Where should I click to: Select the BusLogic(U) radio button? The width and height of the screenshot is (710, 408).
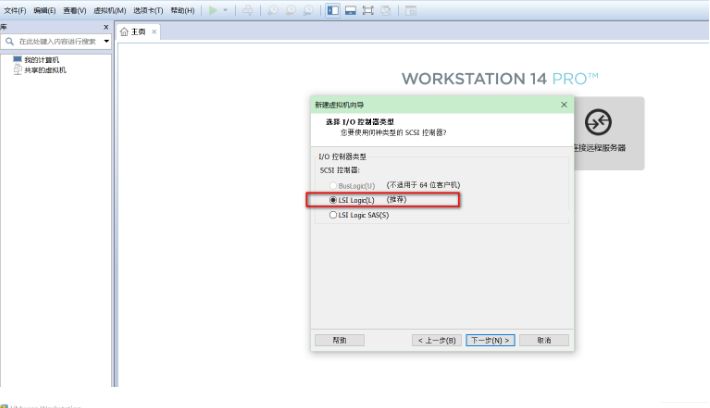coord(333,186)
